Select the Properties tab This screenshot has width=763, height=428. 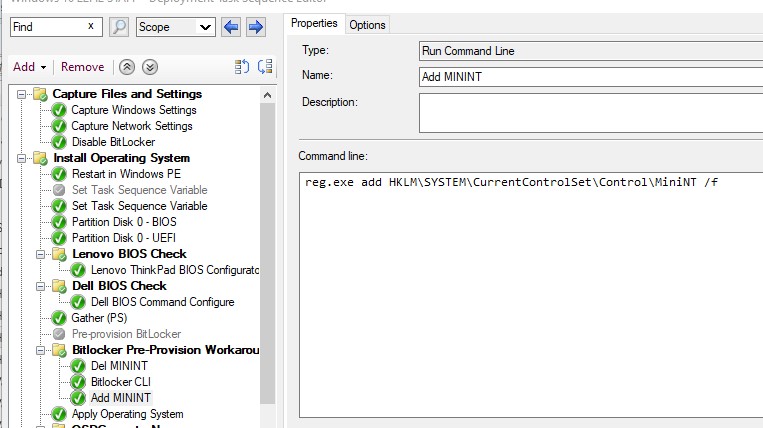(314, 23)
